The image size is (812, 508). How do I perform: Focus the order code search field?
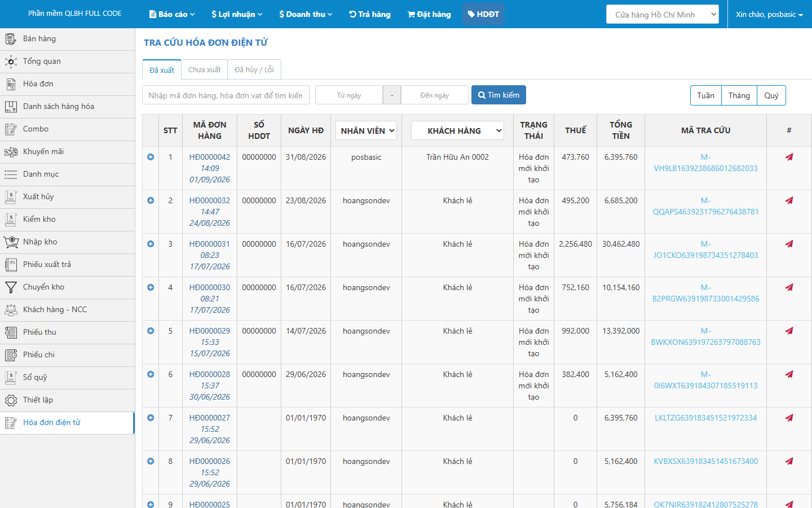(226, 95)
